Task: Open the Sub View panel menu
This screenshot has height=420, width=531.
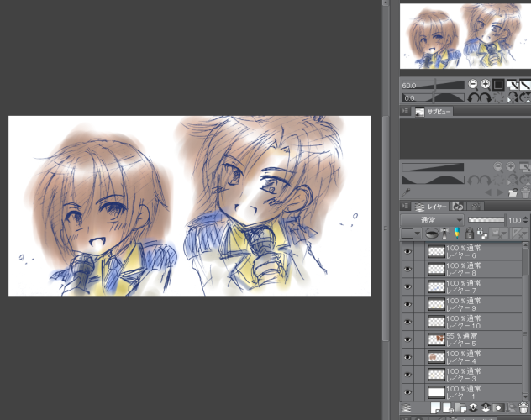Action: coord(405,111)
